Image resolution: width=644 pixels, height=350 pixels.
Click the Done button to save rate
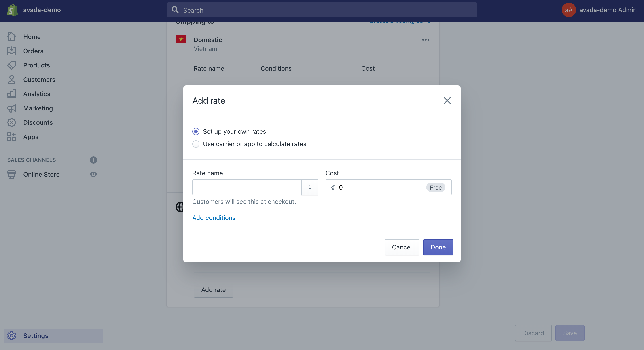438,247
